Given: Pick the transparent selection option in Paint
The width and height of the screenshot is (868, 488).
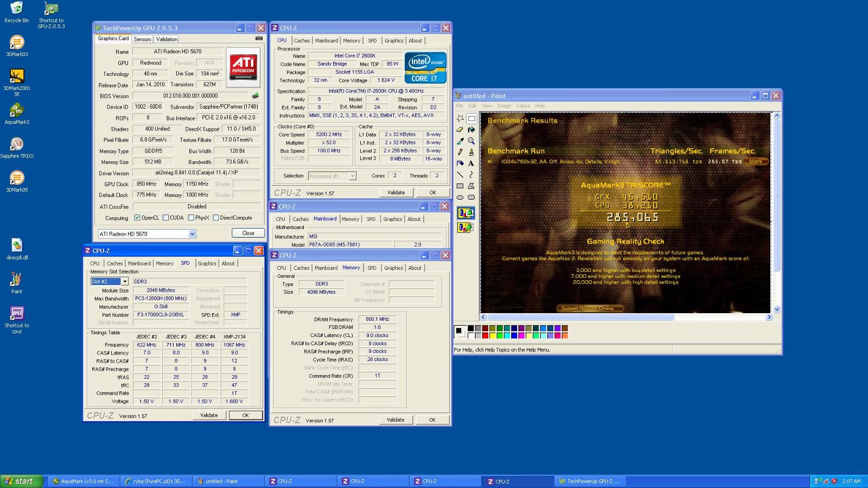Looking at the screenshot, I should tap(465, 227).
